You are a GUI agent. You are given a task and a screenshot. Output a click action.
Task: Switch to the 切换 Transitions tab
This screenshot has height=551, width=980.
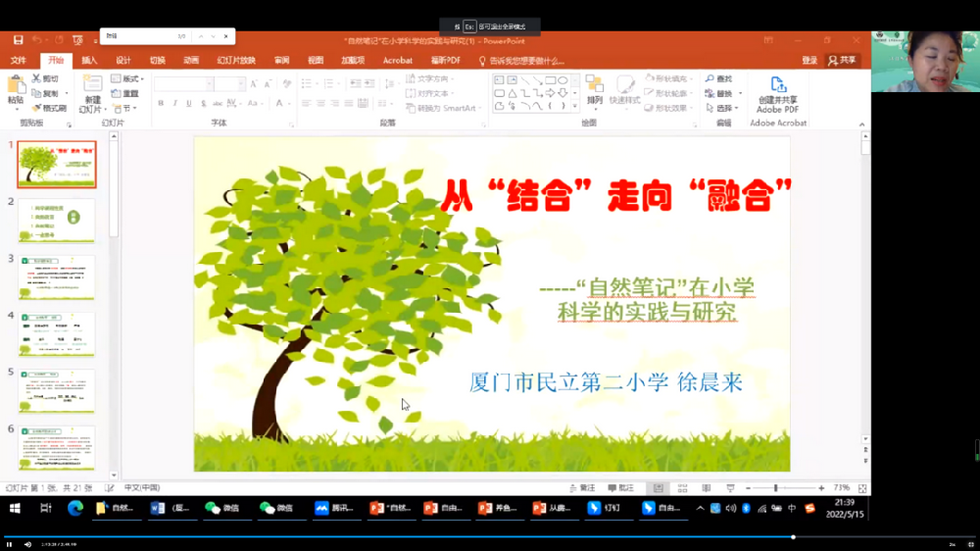point(158,61)
